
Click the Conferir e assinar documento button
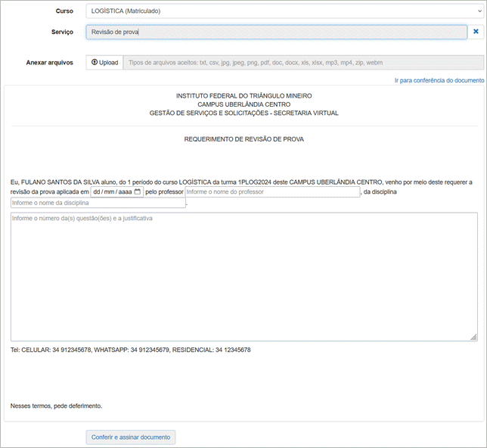point(131,437)
